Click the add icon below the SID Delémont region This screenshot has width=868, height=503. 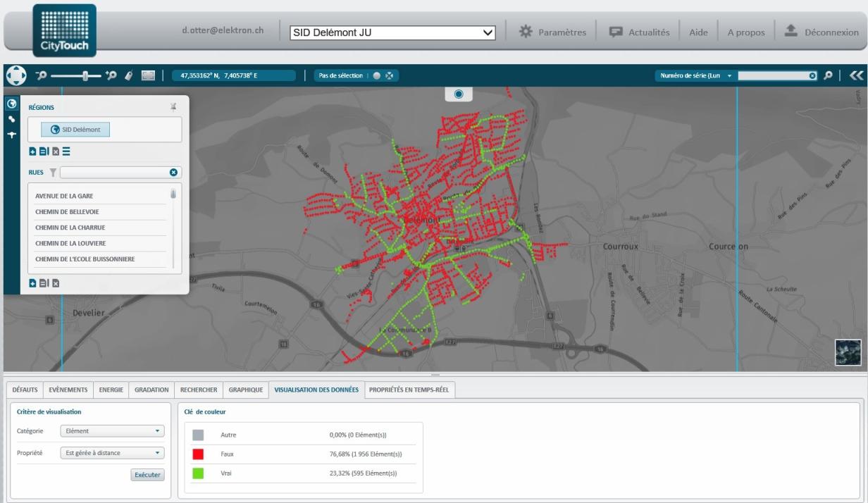pos(32,151)
